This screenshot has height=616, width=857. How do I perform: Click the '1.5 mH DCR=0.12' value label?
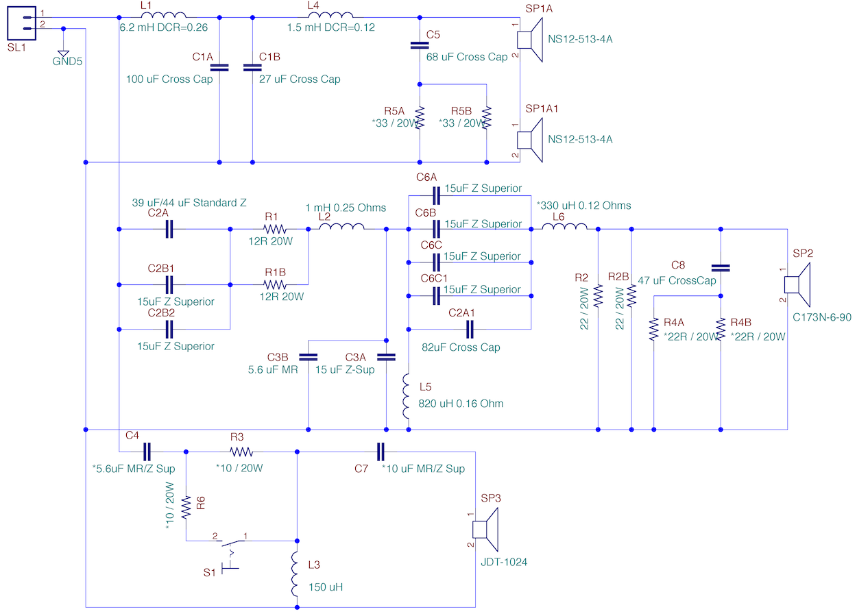tap(332, 28)
